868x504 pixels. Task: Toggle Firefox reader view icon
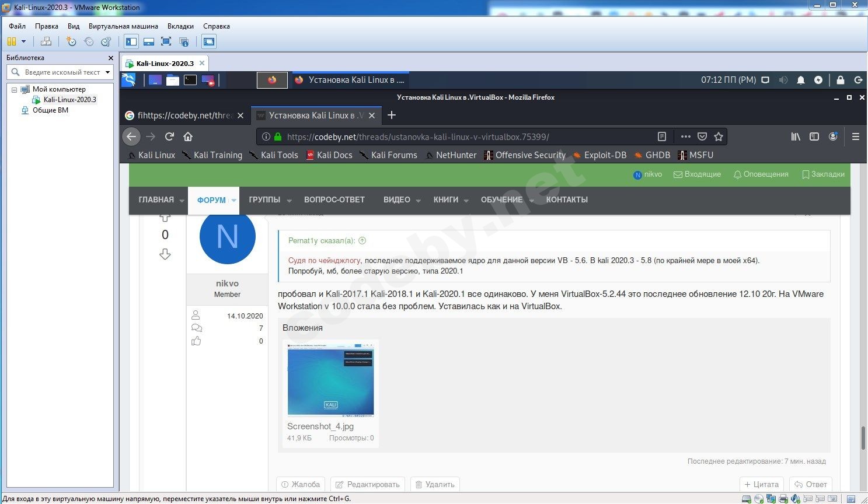click(661, 136)
